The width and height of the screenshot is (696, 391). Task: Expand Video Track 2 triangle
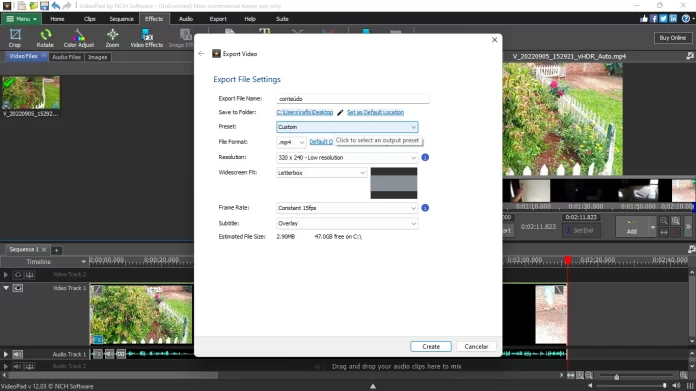coord(6,275)
